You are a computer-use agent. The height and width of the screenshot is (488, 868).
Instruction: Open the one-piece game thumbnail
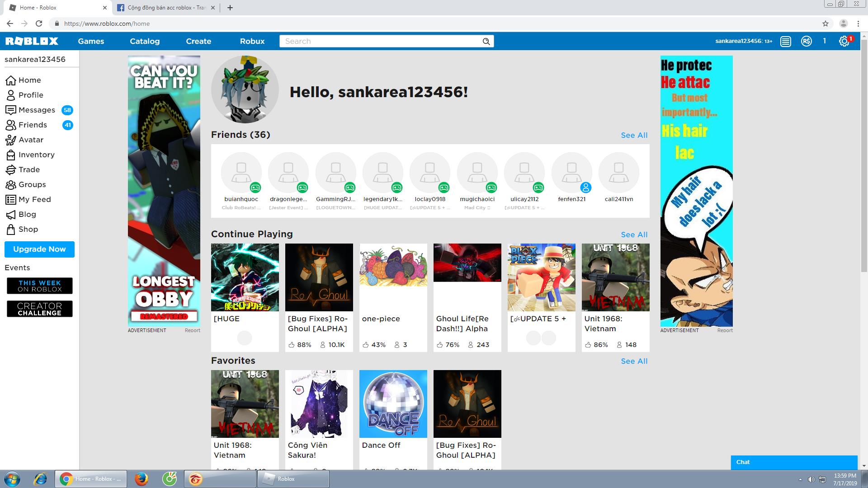[x=393, y=277]
